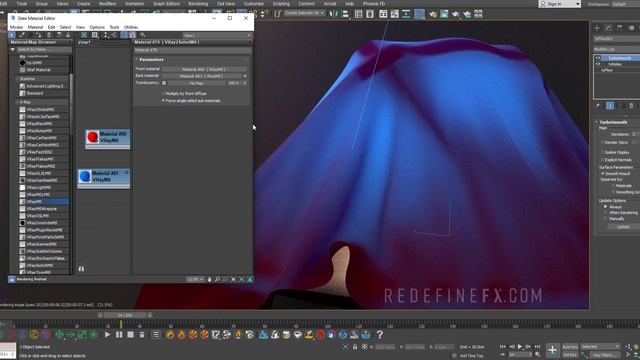The image size is (640, 360).
Task: Open the Rendering menu in main menu bar
Action: point(198,4)
